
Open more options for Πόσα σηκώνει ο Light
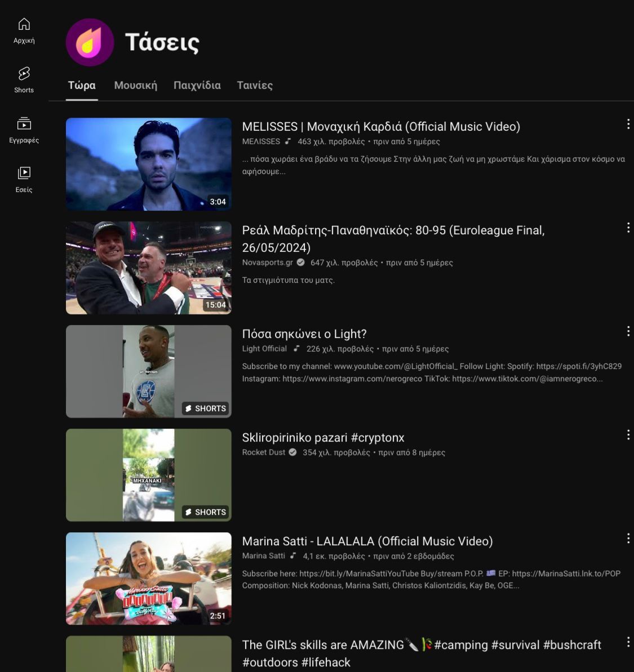[628, 331]
